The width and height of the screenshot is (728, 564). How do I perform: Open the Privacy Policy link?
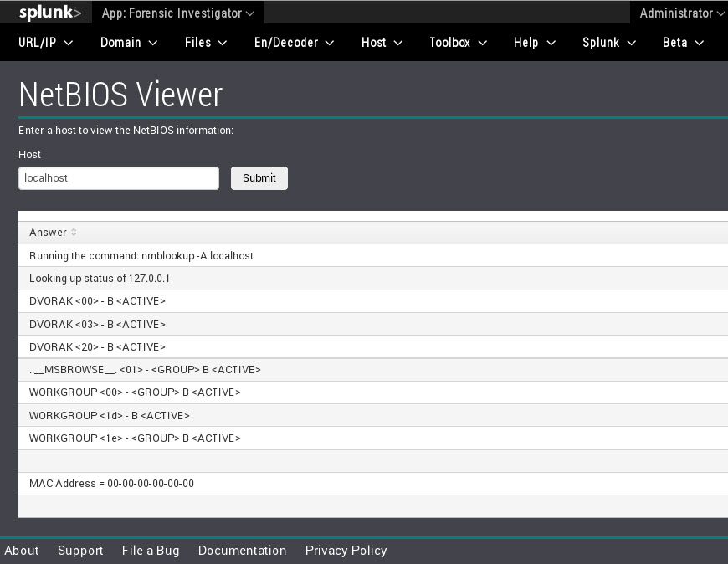346,551
